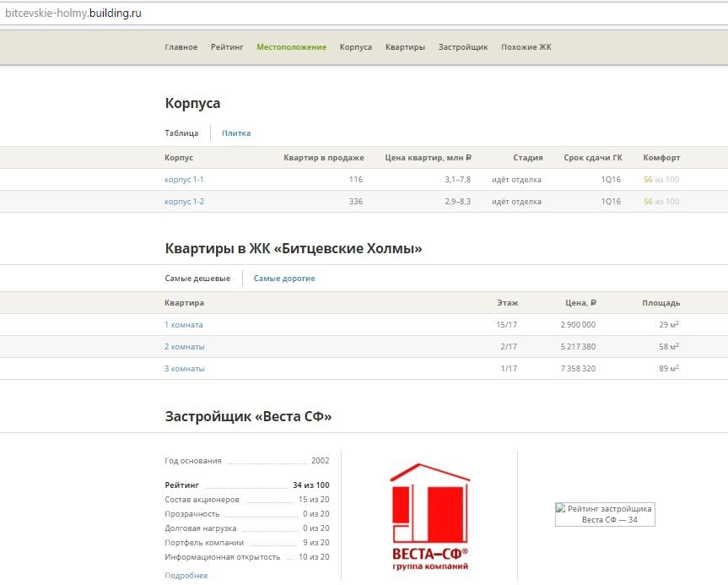Click the Цена, ₽ column header
This screenshot has width=728, height=585.
[581, 302]
